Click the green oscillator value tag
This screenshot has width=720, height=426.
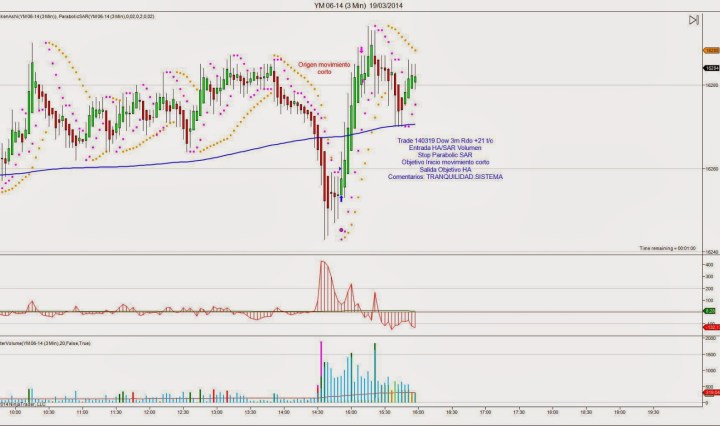[x=710, y=312]
